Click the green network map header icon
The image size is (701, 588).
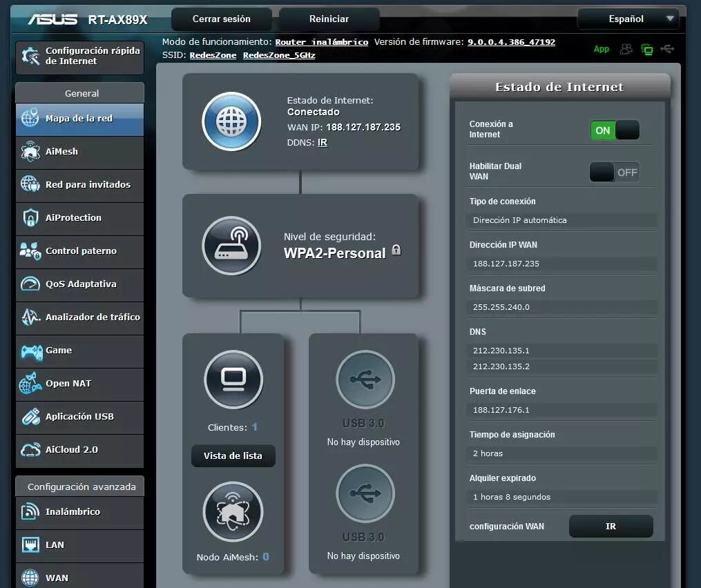point(647,49)
